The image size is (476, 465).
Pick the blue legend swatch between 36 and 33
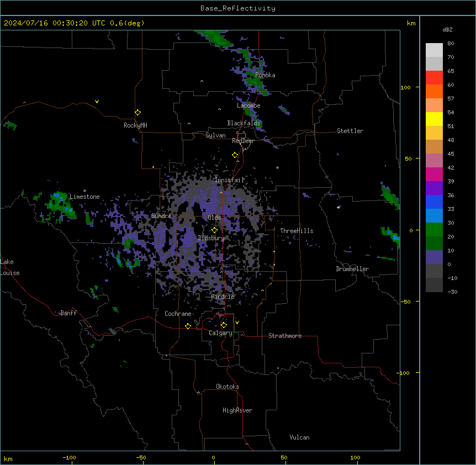point(434,202)
